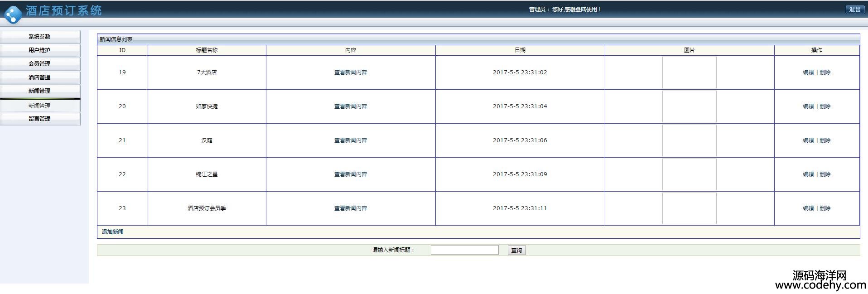This screenshot has width=868, height=294.
Task: Click the ID column header
Action: (x=122, y=50)
